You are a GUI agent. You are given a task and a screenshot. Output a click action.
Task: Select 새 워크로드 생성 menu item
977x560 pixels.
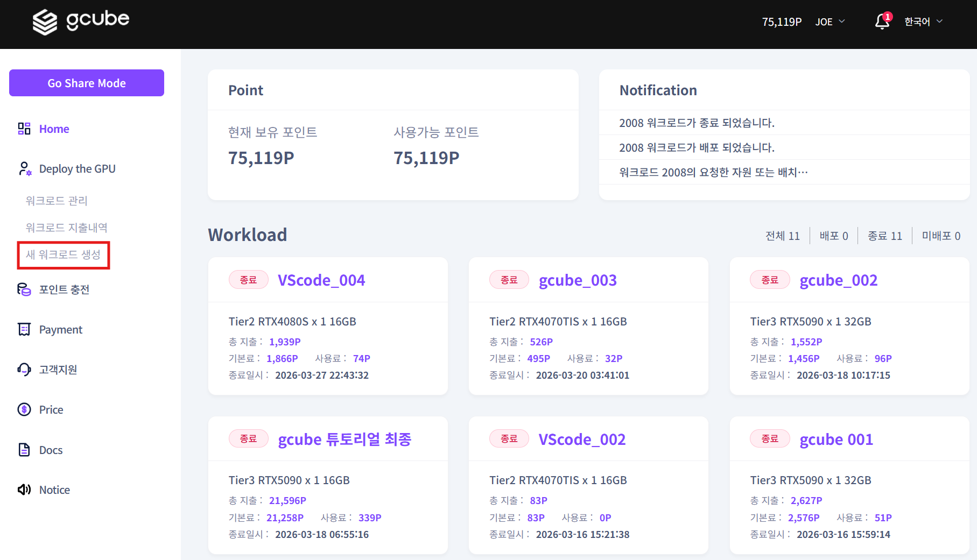click(63, 255)
